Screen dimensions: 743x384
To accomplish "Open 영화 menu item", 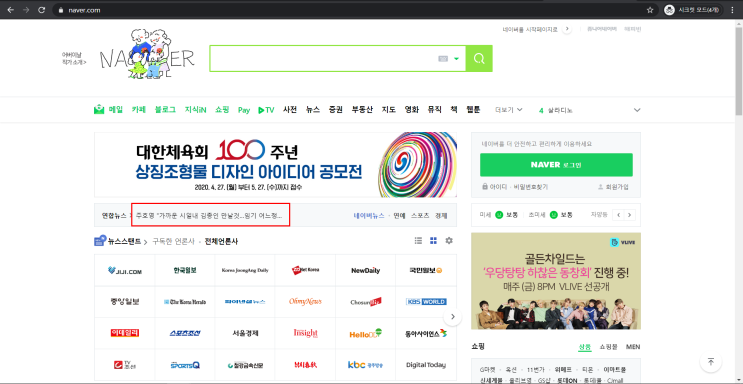I will tap(411, 110).
